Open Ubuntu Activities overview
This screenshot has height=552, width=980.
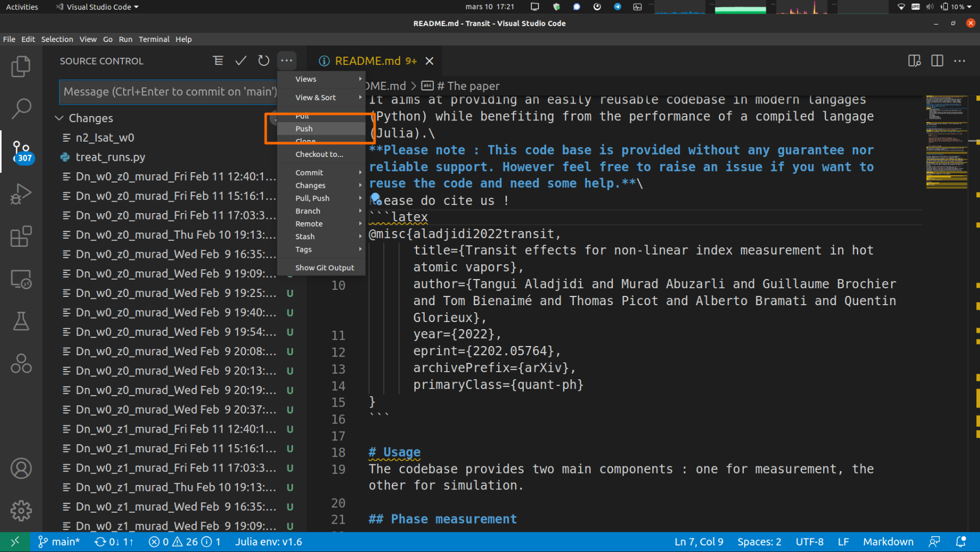coord(22,7)
